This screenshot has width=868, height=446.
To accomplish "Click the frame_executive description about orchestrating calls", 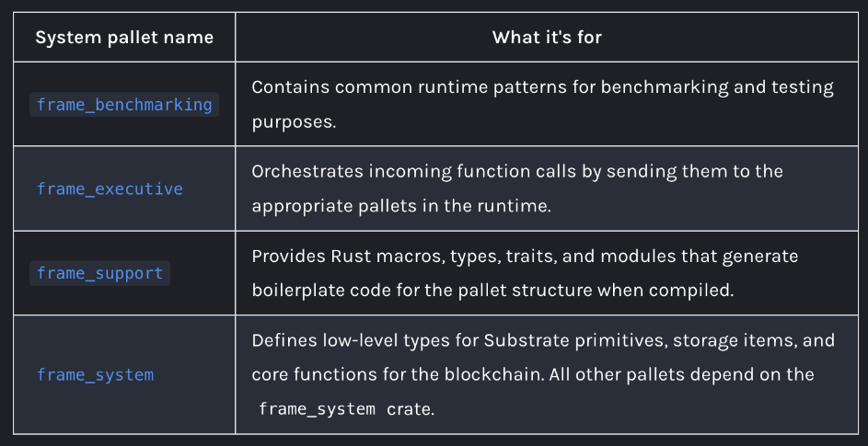I will (x=547, y=189).
